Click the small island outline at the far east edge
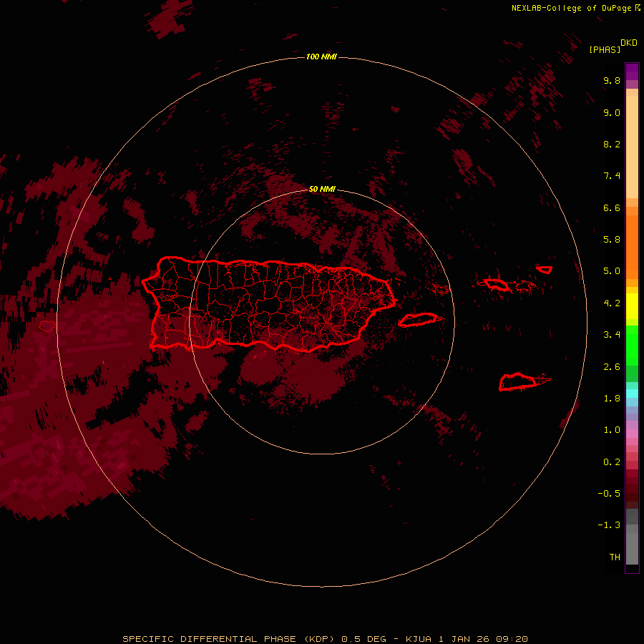The width and height of the screenshot is (644, 644). pyautogui.click(x=545, y=270)
